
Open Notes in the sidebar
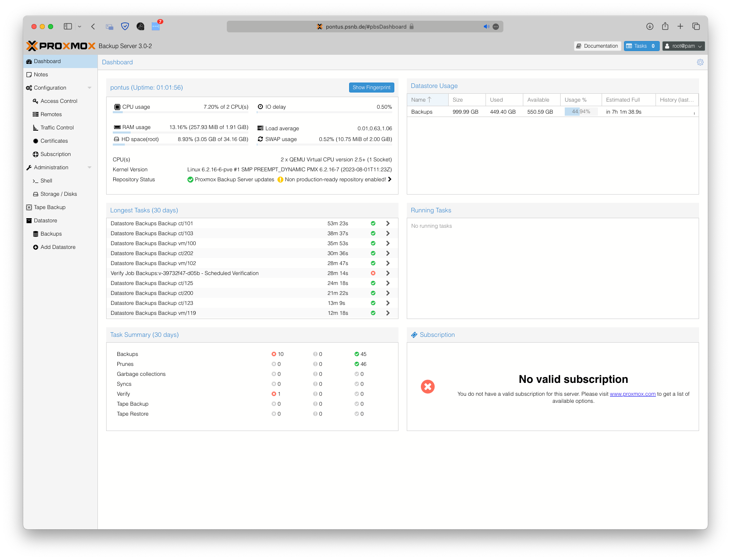pyautogui.click(x=61, y=75)
